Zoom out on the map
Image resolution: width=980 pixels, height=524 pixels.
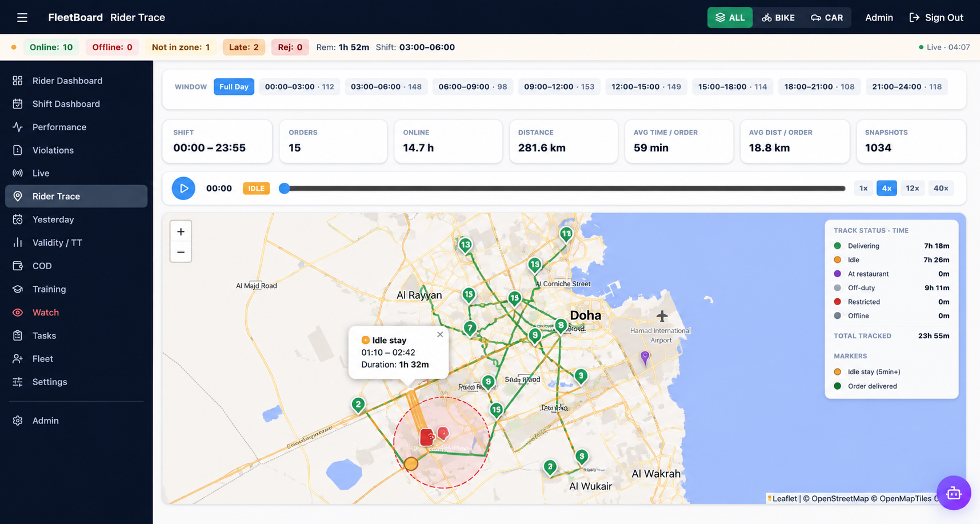click(x=181, y=252)
